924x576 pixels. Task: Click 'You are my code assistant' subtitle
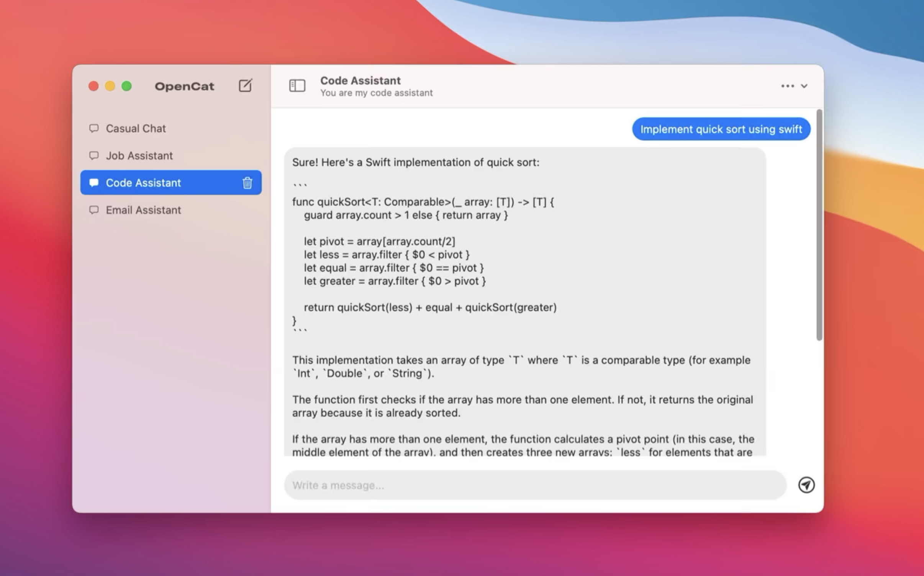pos(377,93)
